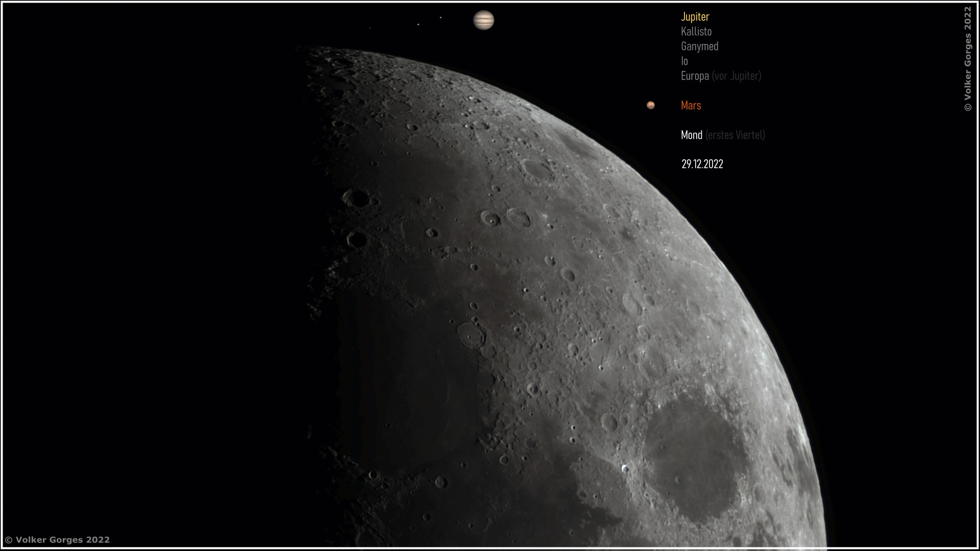The width and height of the screenshot is (980, 551).
Task: Click the Jupiter planet image
Action: click(483, 20)
